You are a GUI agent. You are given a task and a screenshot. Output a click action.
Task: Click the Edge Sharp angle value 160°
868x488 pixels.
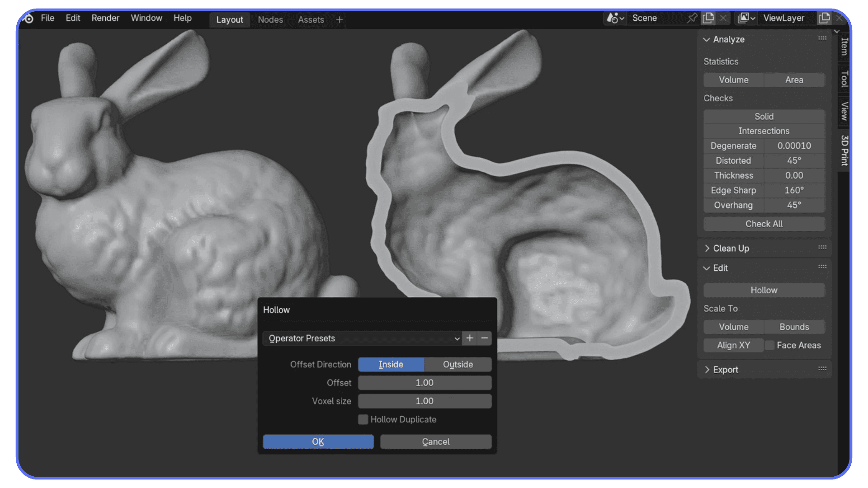point(794,190)
